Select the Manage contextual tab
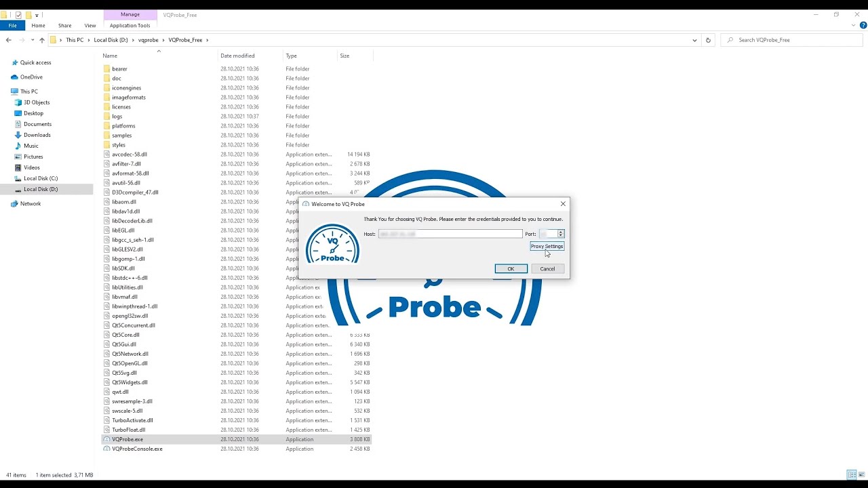Image resolution: width=868 pixels, height=488 pixels. (x=130, y=14)
